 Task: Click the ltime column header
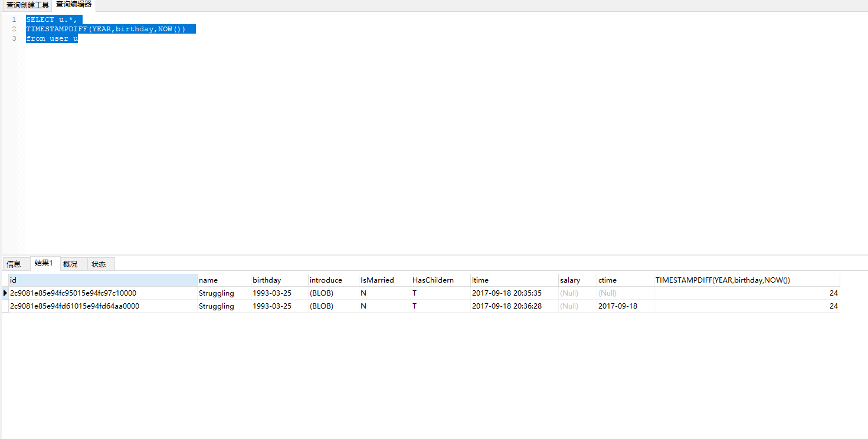[x=515, y=280]
